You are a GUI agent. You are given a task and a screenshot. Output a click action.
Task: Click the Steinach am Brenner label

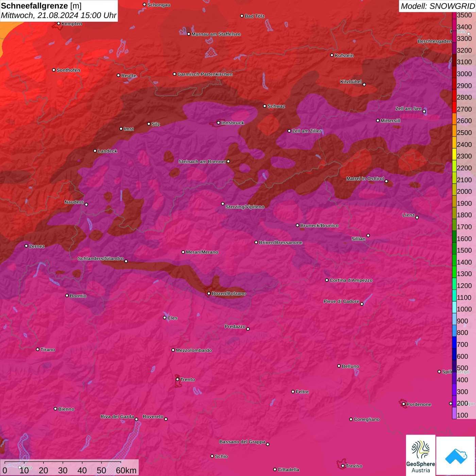click(202, 161)
